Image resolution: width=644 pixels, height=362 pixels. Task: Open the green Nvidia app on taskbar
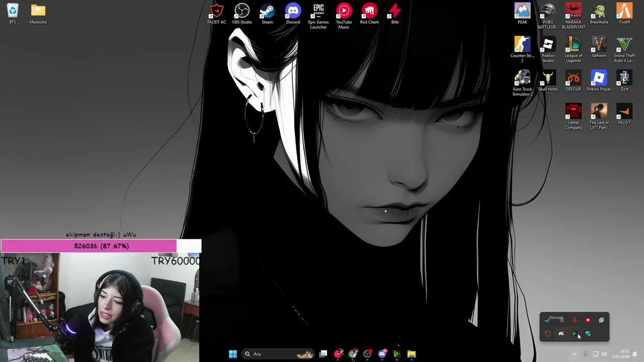coord(396,354)
